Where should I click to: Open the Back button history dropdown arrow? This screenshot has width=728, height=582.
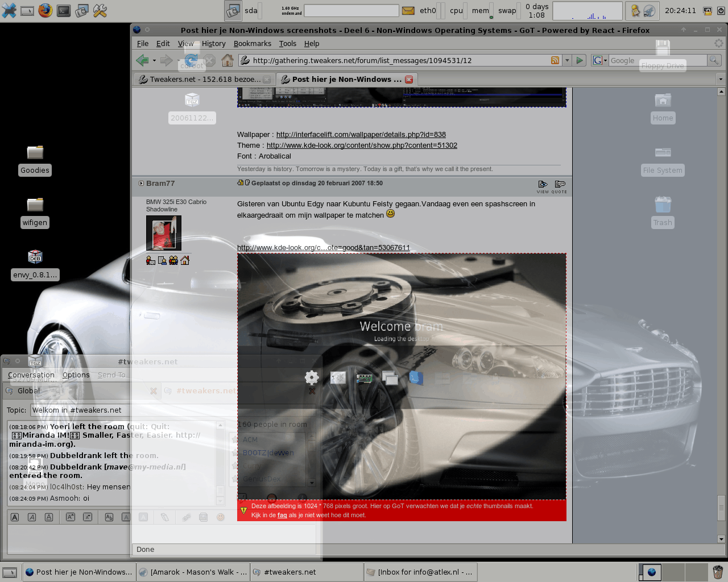tap(154, 60)
